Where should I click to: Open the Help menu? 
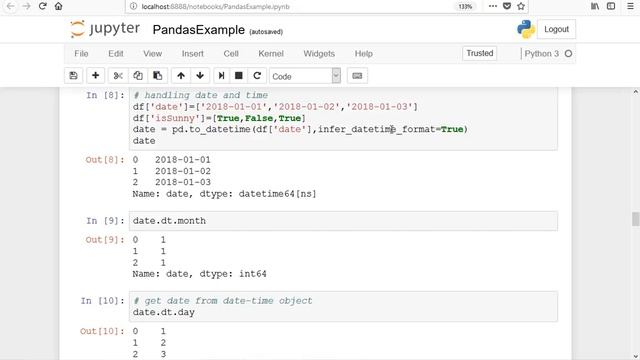pos(363,53)
